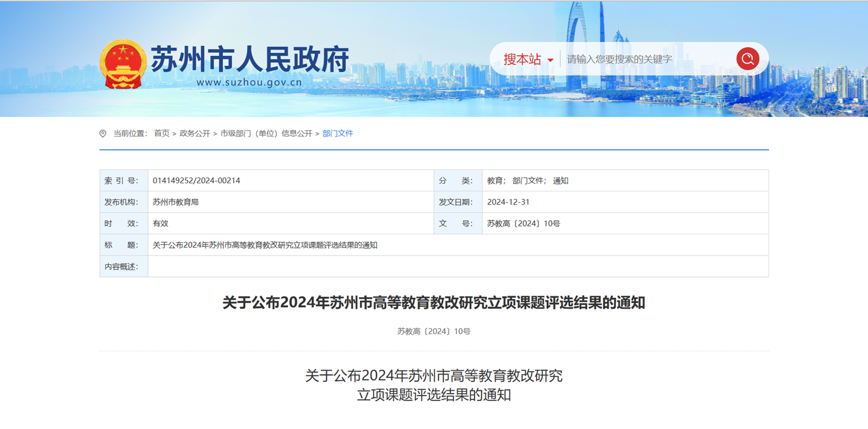Click the 发文日期 value 2024-12-31
This screenshot has width=868, height=429.
[x=508, y=202]
